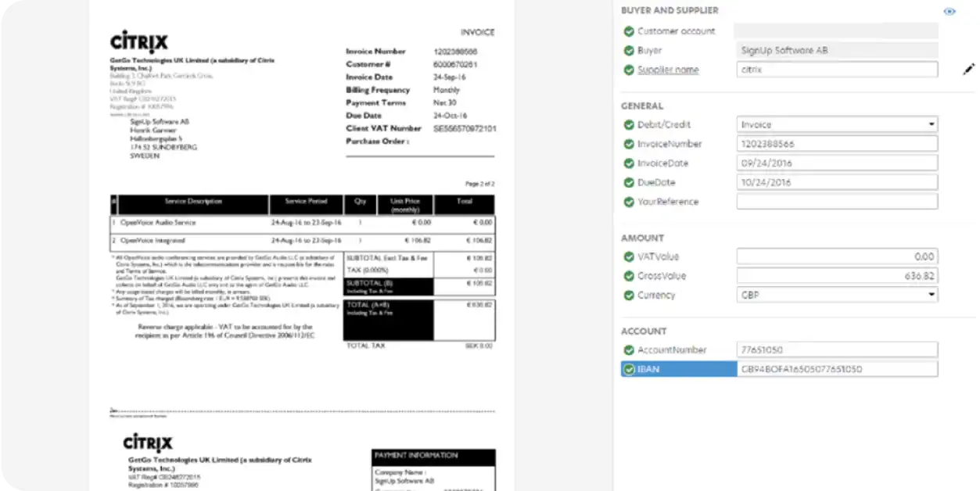Click into the IBAN input field

[837, 369]
